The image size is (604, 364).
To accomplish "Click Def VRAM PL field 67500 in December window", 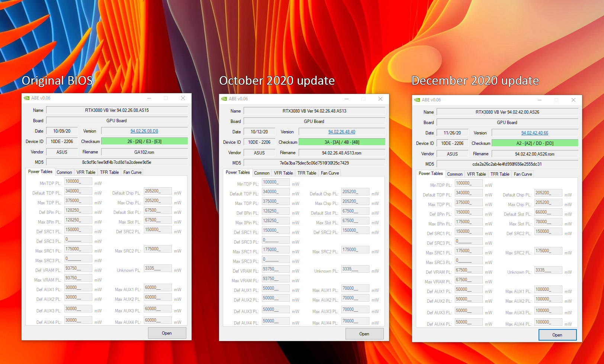I will click(x=469, y=270).
